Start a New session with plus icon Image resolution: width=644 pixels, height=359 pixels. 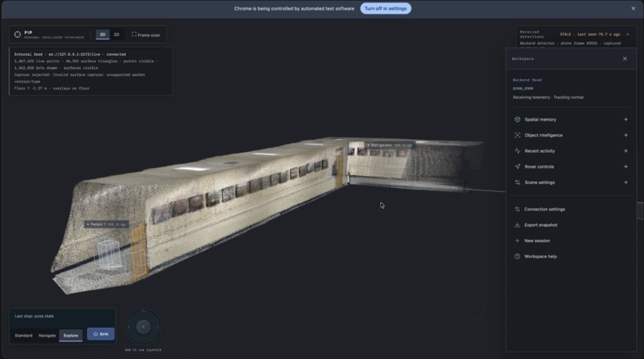517,241
